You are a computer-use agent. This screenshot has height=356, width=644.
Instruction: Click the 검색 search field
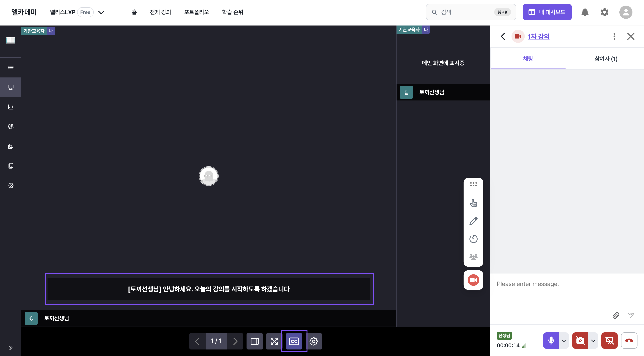(471, 12)
